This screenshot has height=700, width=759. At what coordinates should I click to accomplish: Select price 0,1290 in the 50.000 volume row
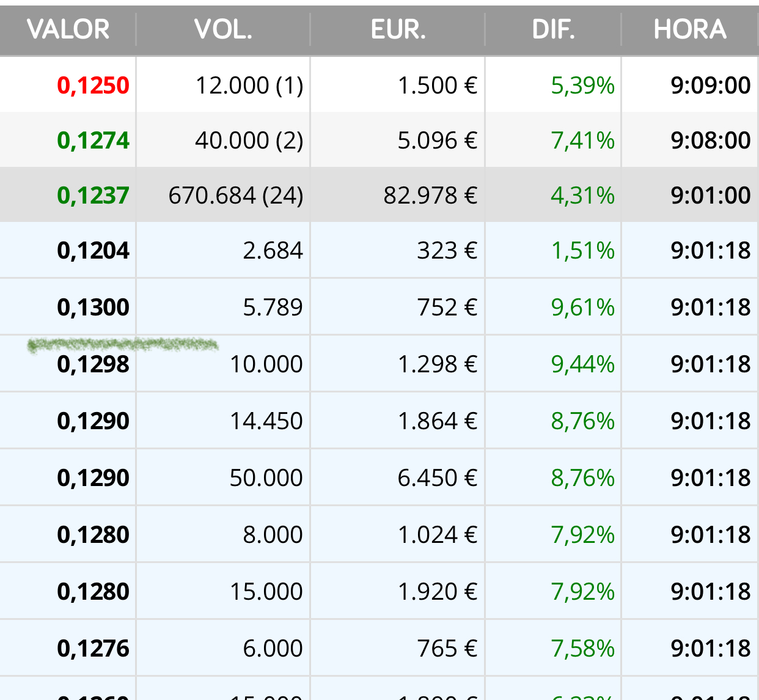click(93, 478)
